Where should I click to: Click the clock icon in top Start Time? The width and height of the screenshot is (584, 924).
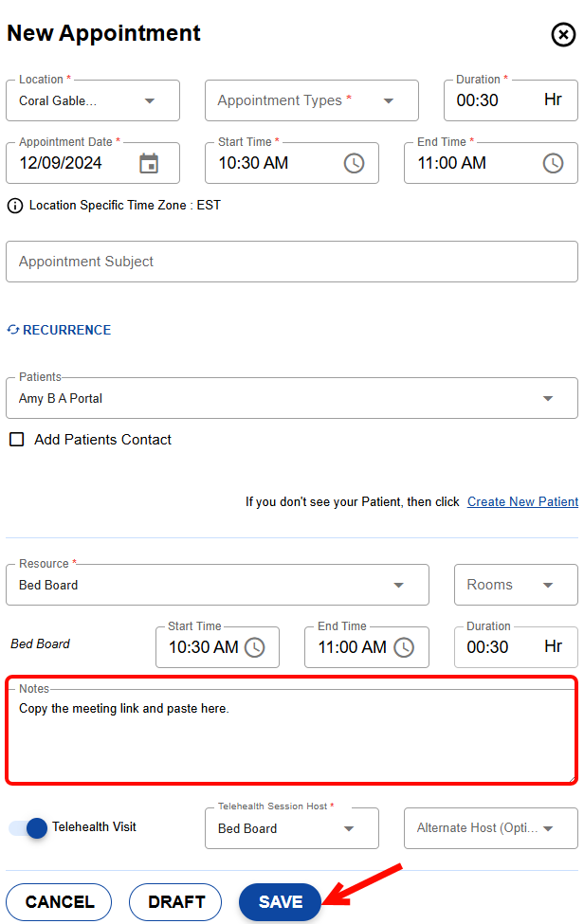[x=354, y=163]
